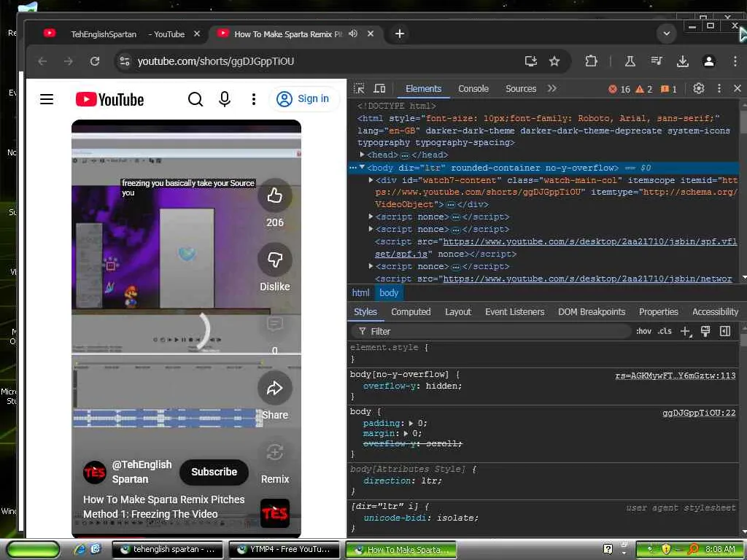Select the Elements tab
747x560 pixels.
click(x=423, y=88)
